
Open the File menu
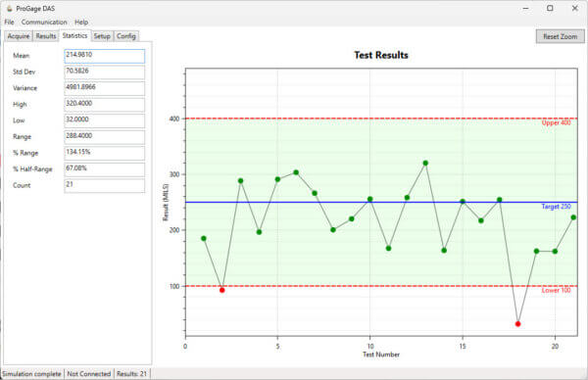click(x=9, y=23)
